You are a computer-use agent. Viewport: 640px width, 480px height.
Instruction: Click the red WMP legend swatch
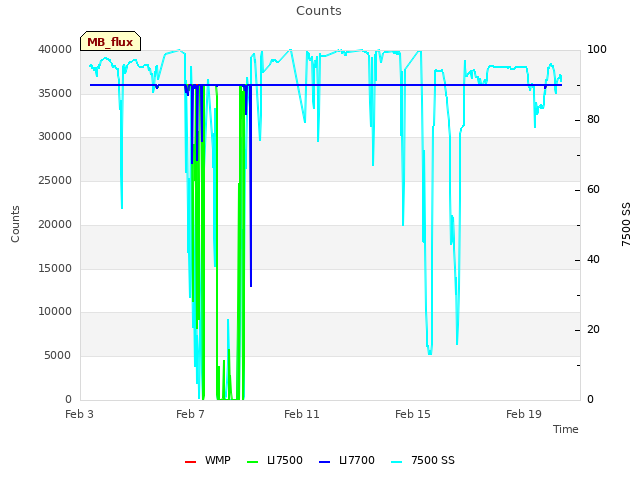click(190, 462)
